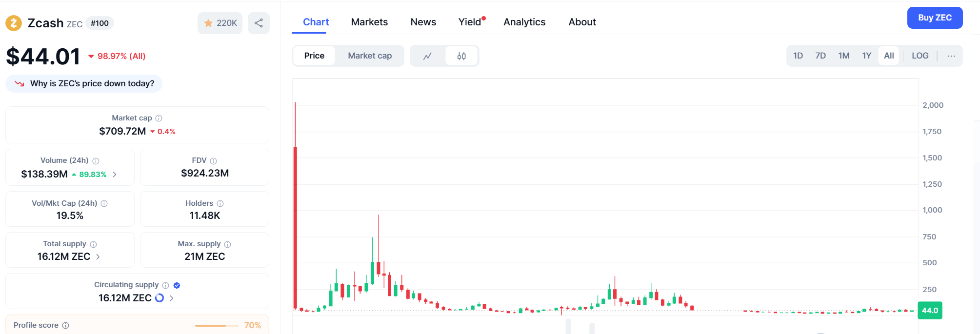
Task: Set chart range to 1M
Action: click(x=844, y=56)
